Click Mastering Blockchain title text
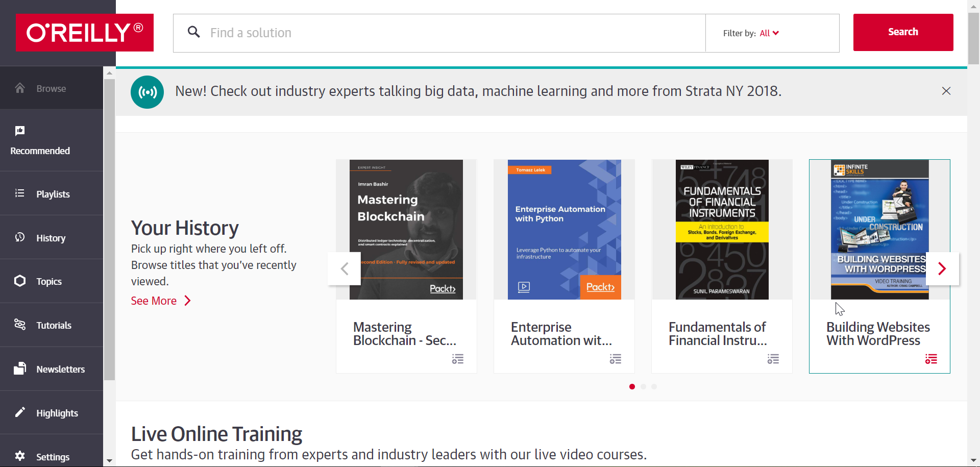The height and width of the screenshot is (467, 980). 405,334
